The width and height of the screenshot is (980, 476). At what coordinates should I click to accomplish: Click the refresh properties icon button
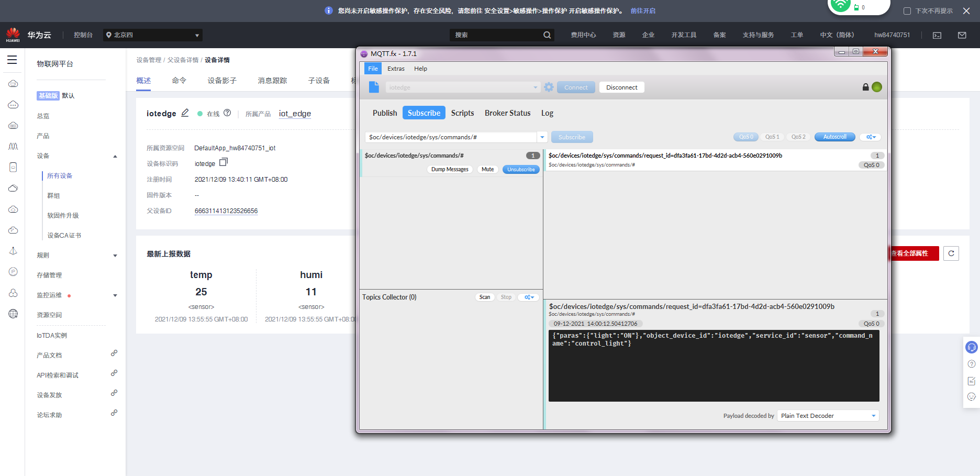951,253
